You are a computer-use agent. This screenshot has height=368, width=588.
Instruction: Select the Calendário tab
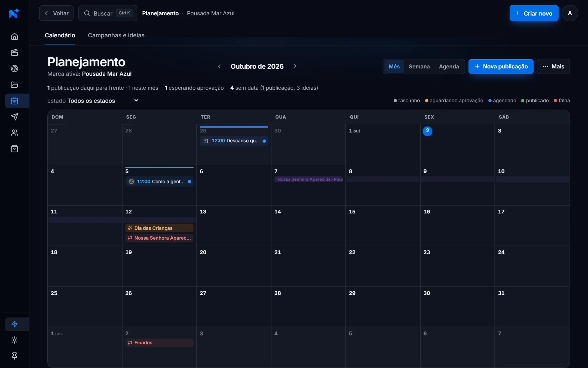[x=60, y=35]
